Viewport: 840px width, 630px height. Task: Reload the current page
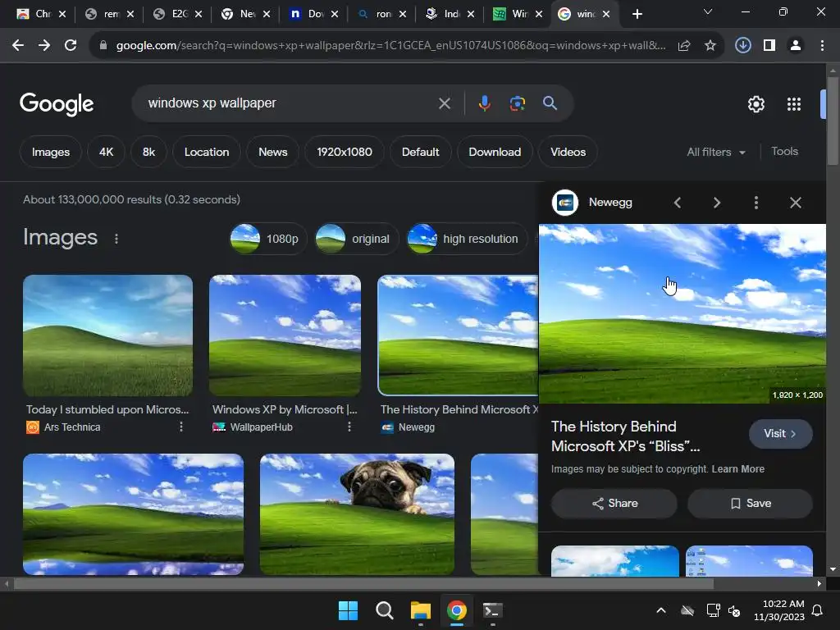coord(71,46)
